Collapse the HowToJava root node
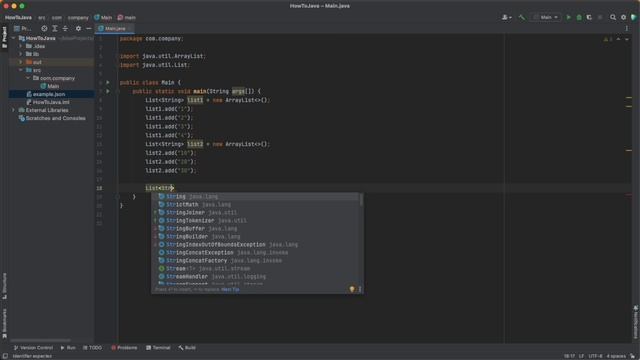This screenshot has height=360, width=640. click(x=14, y=38)
